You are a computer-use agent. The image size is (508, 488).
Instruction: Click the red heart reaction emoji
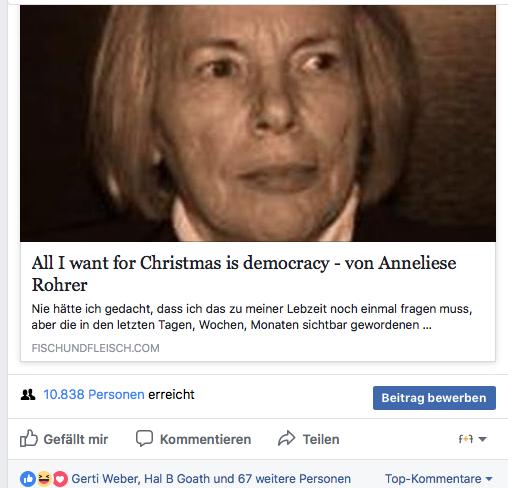click(60, 479)
